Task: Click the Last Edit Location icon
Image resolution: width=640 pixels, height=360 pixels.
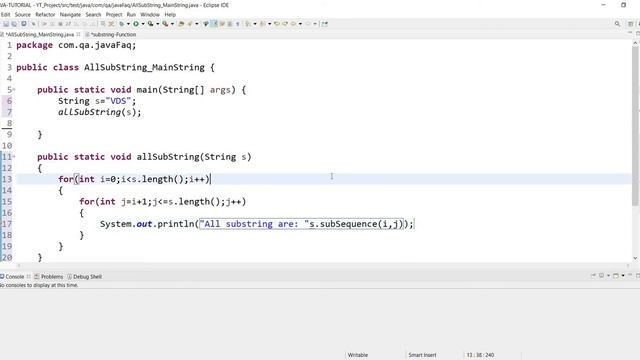Action: pyautogui.click(x=277, y=24)
